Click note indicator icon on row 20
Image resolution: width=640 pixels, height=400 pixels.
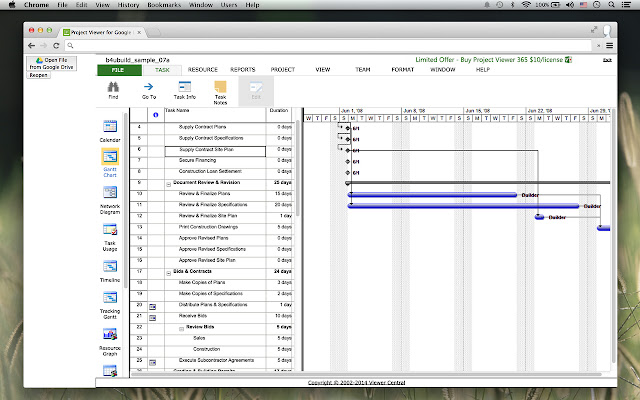click(x=152, y=307)
